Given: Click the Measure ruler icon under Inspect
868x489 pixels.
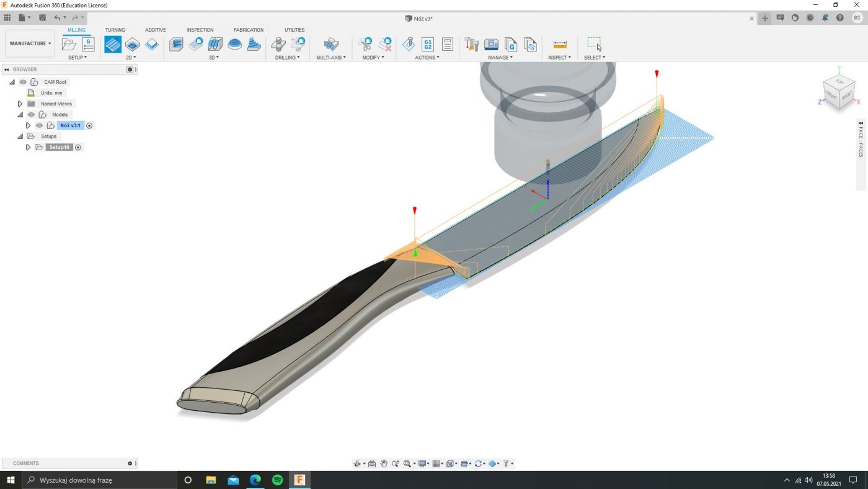Looking at the screenshot, I should 560,44.
